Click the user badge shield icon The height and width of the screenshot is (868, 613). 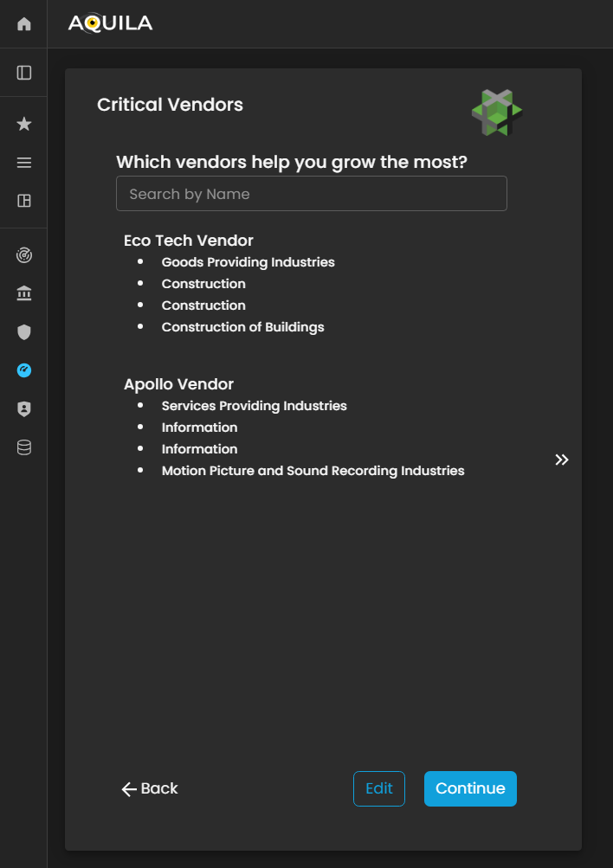point(24,409)
